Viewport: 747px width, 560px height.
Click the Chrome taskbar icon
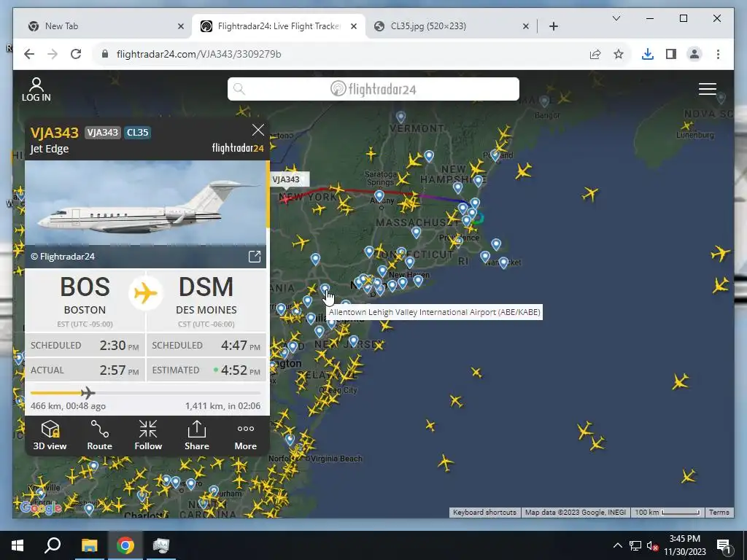[125, 545]
